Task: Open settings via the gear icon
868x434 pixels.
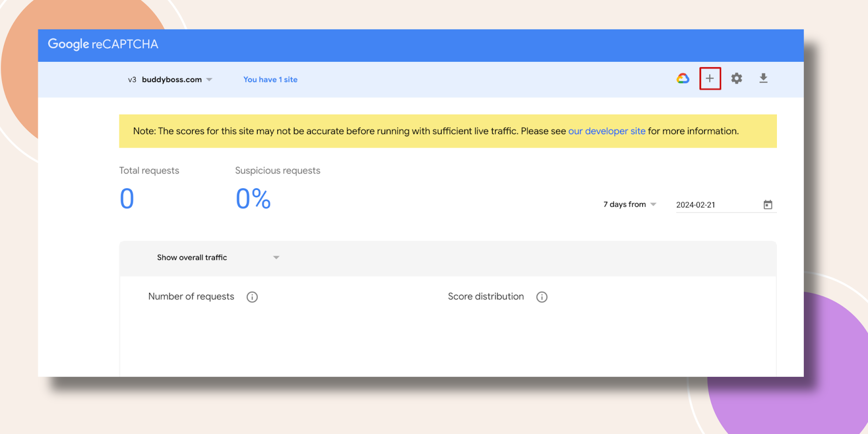Action: (x=736, y=79)
